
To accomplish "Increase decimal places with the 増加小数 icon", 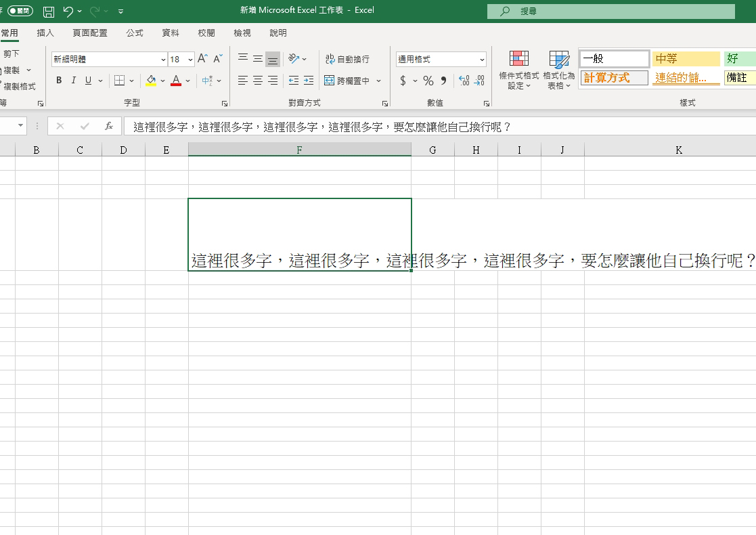I will [465, 80].
